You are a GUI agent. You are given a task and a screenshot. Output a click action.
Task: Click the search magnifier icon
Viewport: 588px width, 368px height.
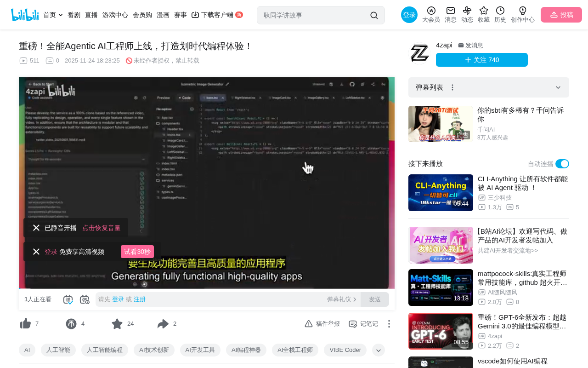tap(374, 15)
